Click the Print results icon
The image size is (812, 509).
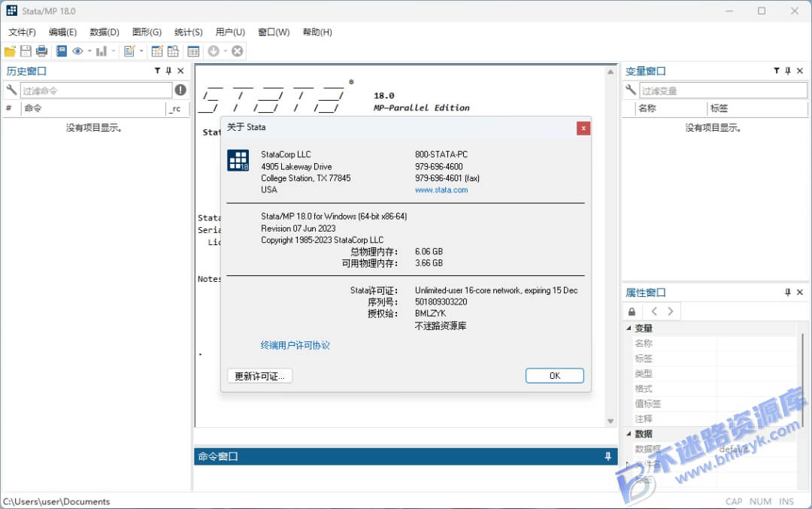(x=42, y=51)
